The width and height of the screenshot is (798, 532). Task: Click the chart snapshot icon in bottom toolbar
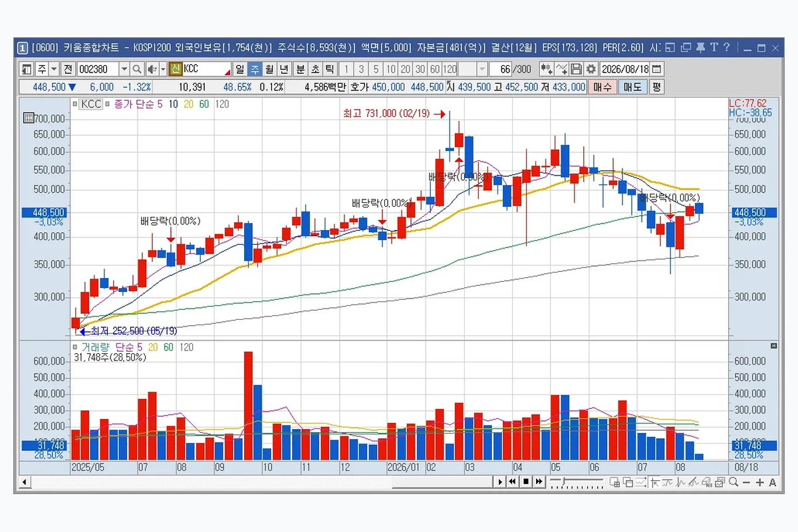tap(720, 482)
